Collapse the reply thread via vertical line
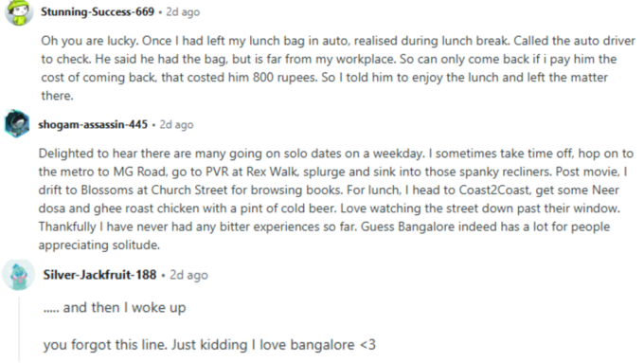 point(19,329)
